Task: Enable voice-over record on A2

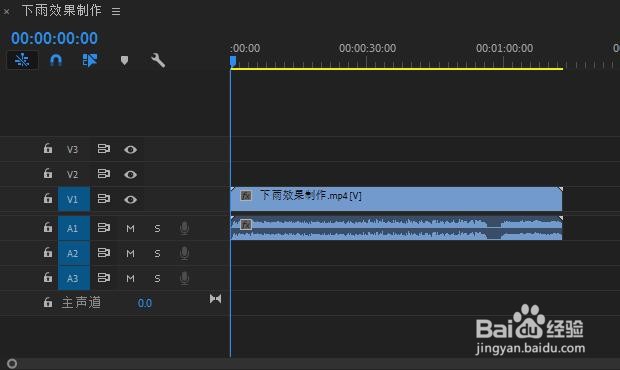Action: (x=184, y=253)
